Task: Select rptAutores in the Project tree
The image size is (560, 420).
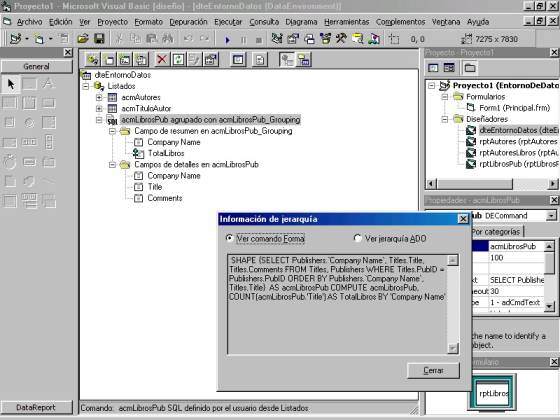Action: [519, 141]
